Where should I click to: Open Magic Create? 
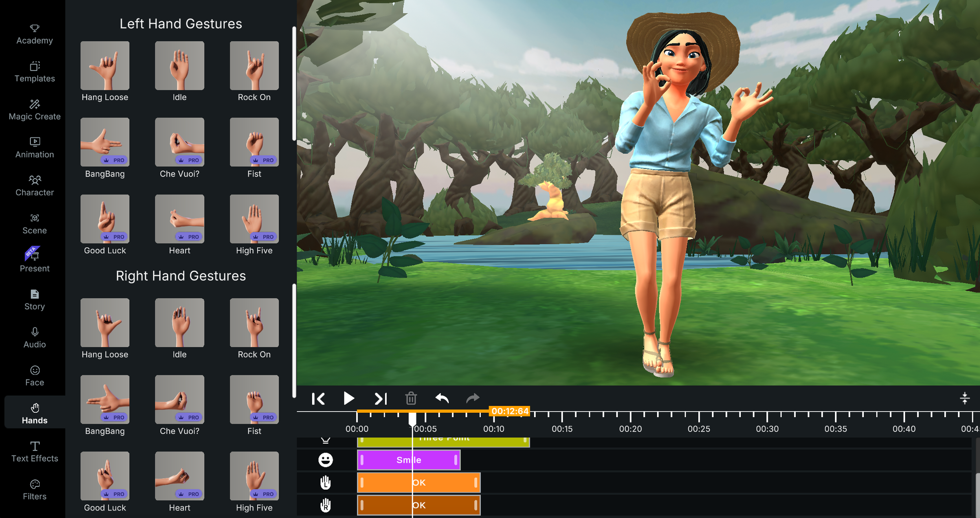point(34,109)
